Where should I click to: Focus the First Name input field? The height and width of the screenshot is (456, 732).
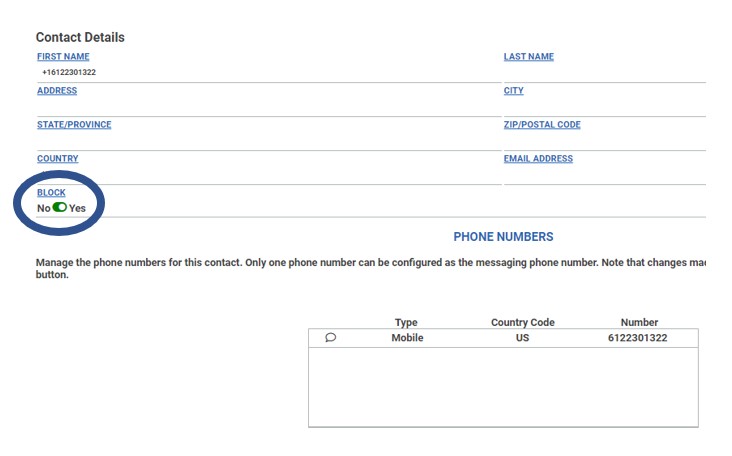tap(260, 73)
